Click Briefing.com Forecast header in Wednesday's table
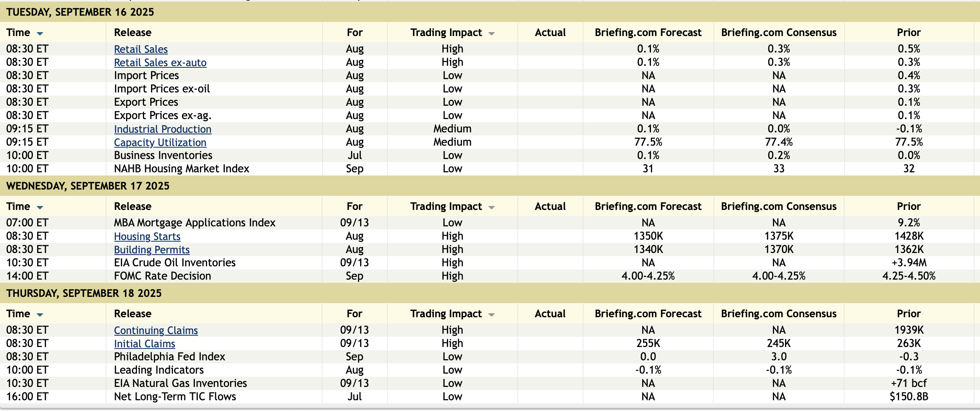 click(x=648, y=206)
